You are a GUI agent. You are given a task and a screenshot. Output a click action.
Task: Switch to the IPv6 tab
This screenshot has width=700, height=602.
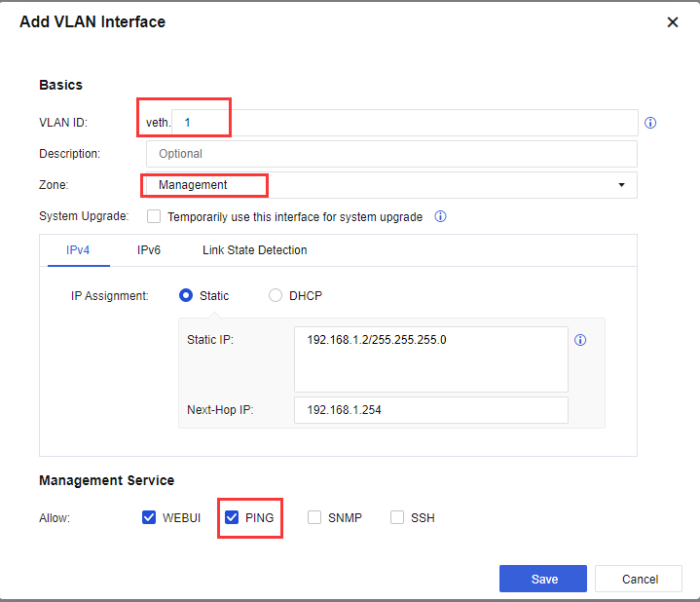(149, 250)
